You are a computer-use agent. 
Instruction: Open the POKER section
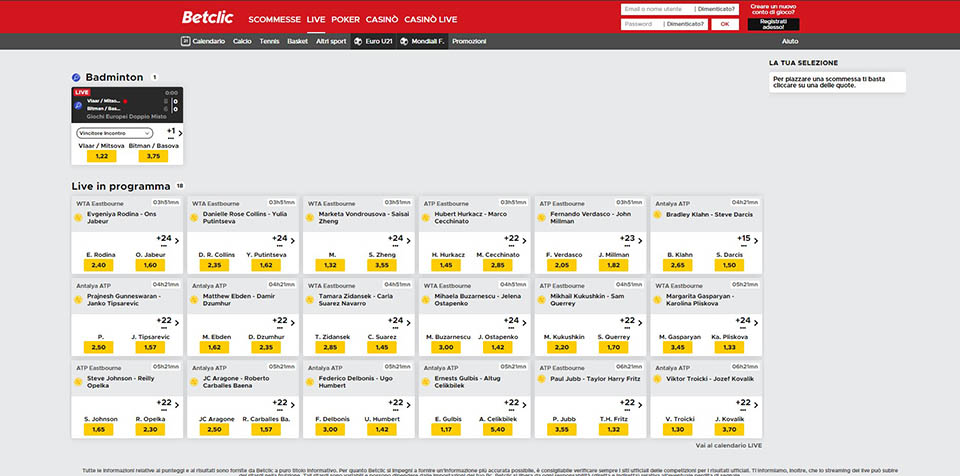click(x=345, y=20)
